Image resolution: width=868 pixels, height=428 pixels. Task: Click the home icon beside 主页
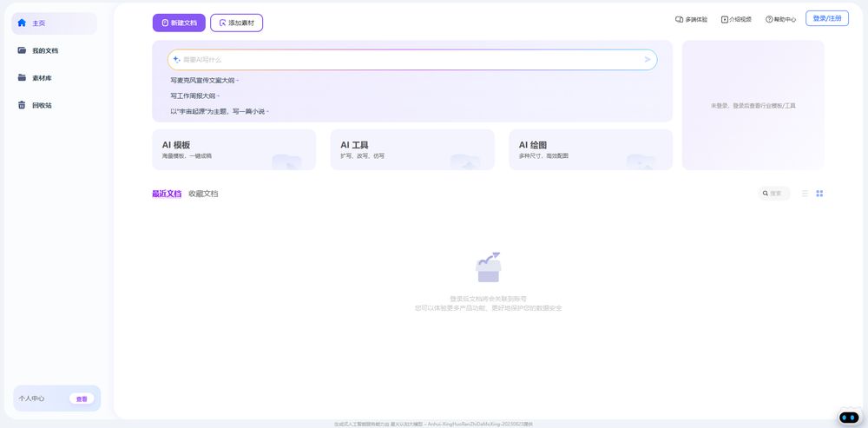[22, 23]
